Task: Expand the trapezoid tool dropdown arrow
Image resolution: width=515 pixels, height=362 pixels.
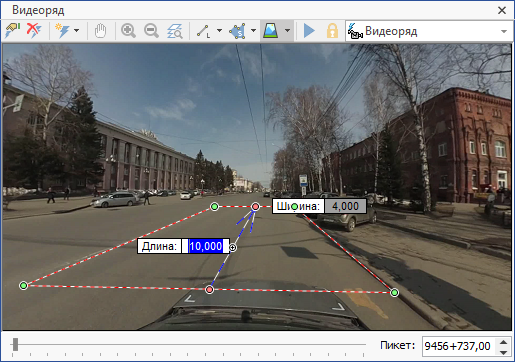Action: 287,31
